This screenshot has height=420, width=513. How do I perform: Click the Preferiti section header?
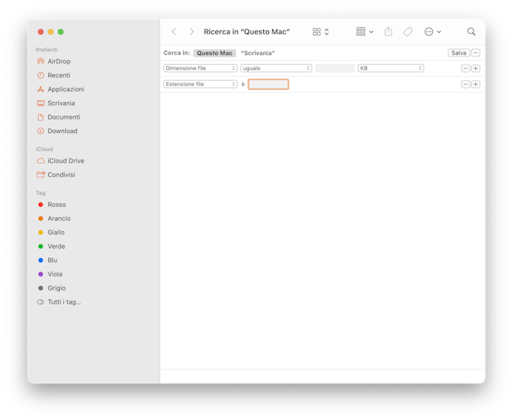(46, 50)
